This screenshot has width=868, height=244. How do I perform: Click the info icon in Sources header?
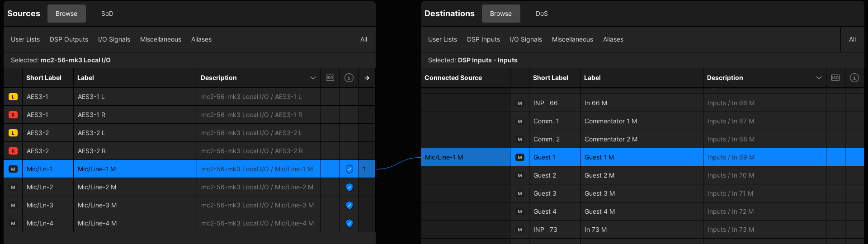click(349, 78)
